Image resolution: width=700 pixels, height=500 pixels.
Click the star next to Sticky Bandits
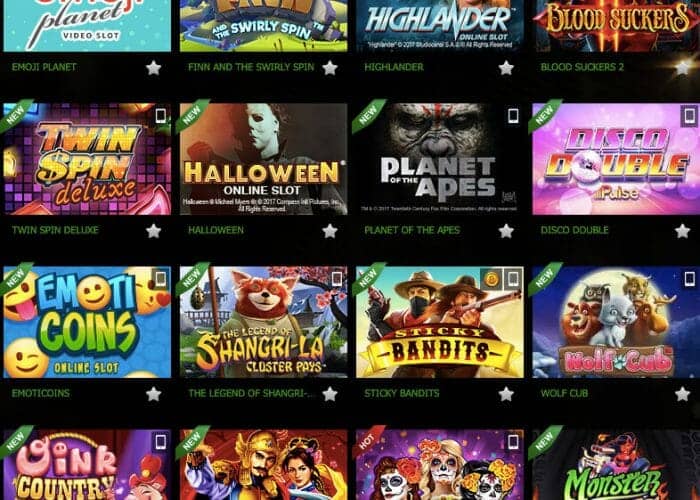tap(506, 394)
